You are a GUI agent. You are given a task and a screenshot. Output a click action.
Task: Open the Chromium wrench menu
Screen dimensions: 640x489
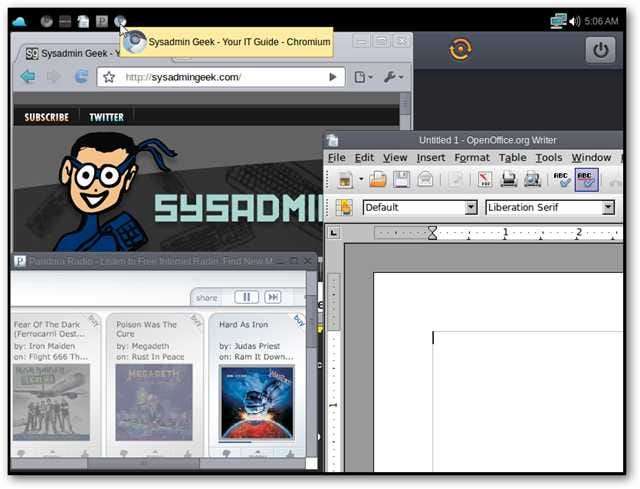click(393, 77)
